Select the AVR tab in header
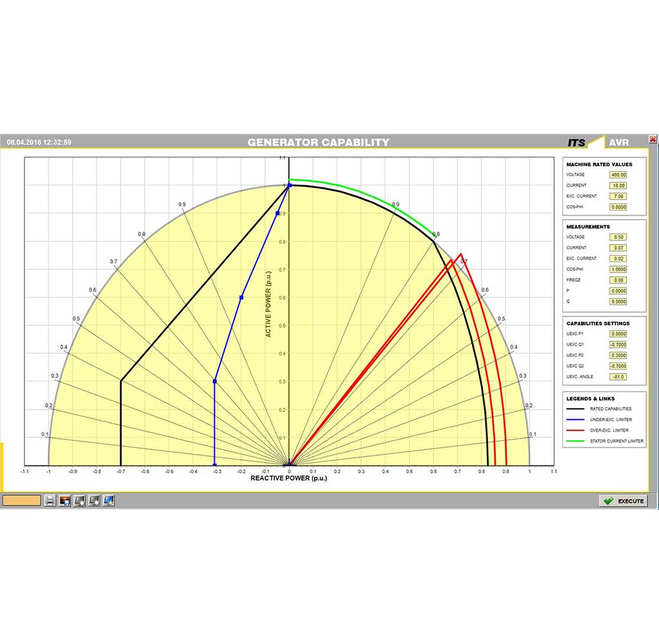The height and width of the screenshot is (644, 659). (x=618, y=142)
